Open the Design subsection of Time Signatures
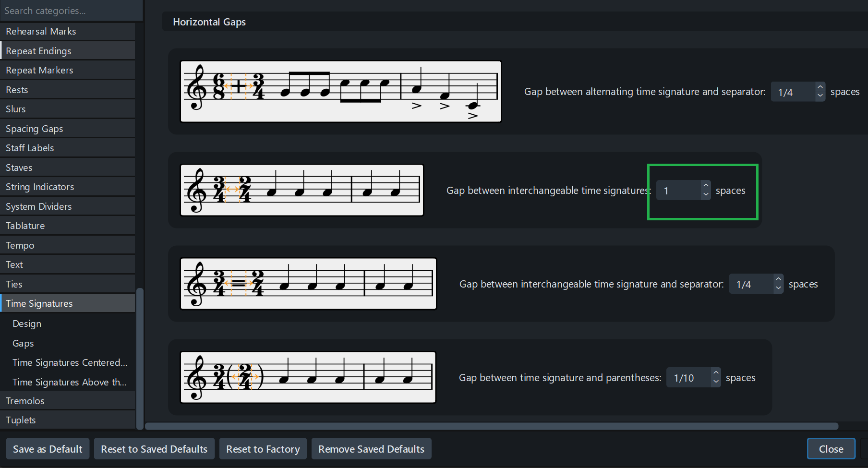 [x=27, y=324]
